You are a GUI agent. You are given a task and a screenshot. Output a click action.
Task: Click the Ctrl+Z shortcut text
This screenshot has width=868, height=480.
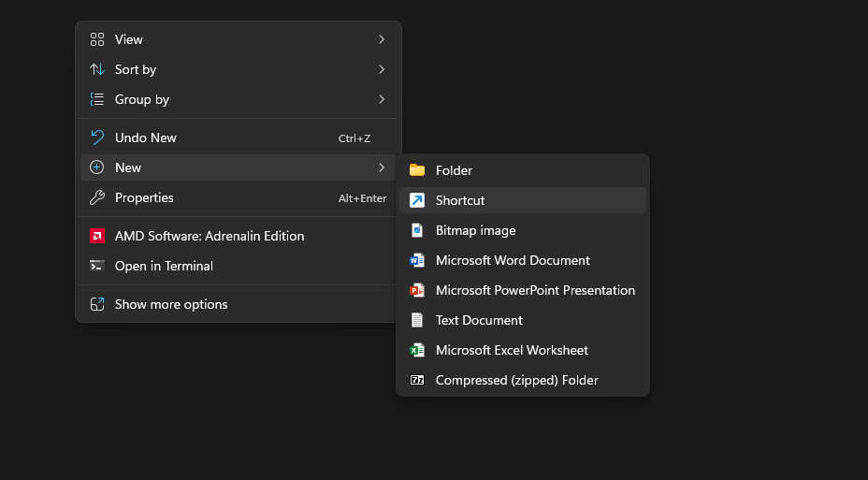[x=354, y=138]
